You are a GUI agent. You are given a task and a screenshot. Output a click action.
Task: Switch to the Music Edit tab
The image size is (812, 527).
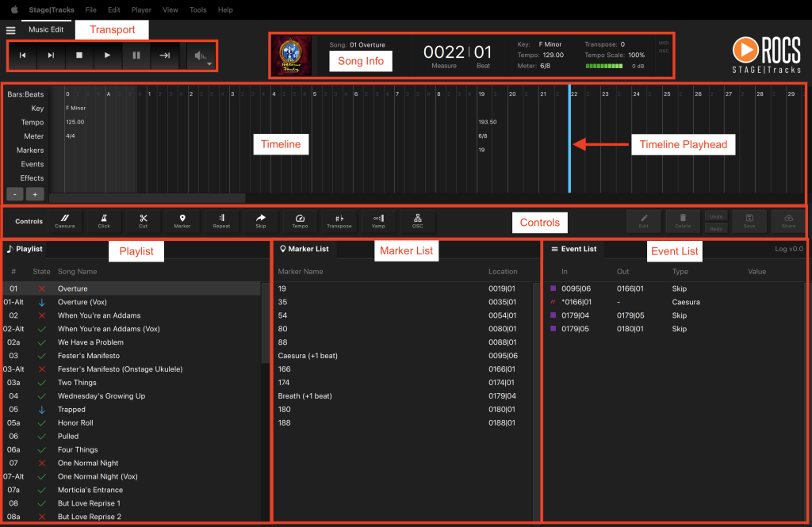[46, 29]
